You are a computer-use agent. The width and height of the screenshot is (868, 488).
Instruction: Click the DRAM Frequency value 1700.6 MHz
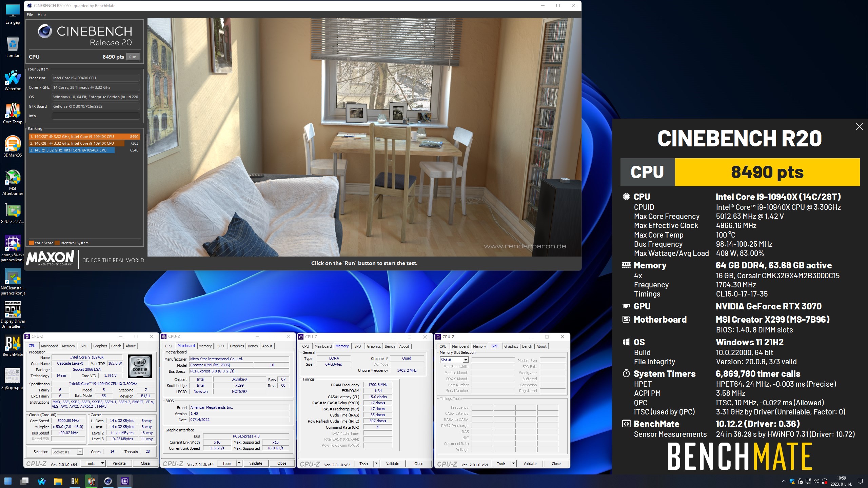378,385
